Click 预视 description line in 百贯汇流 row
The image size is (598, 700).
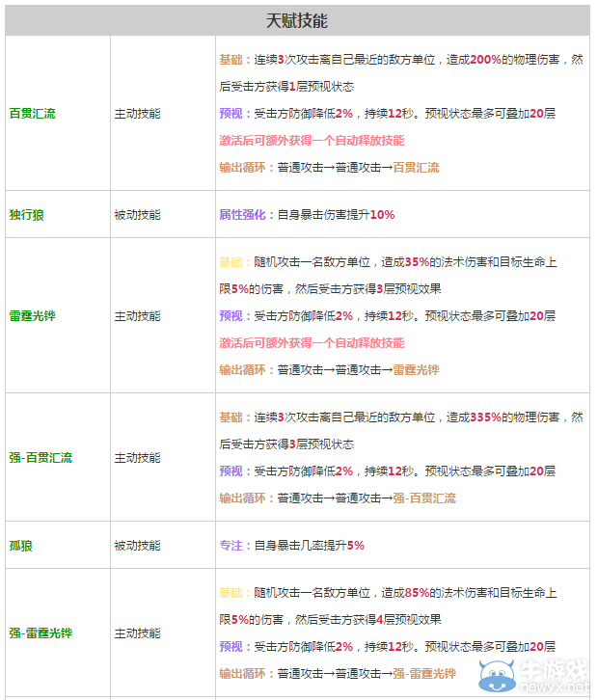click(x=387, y=114)
